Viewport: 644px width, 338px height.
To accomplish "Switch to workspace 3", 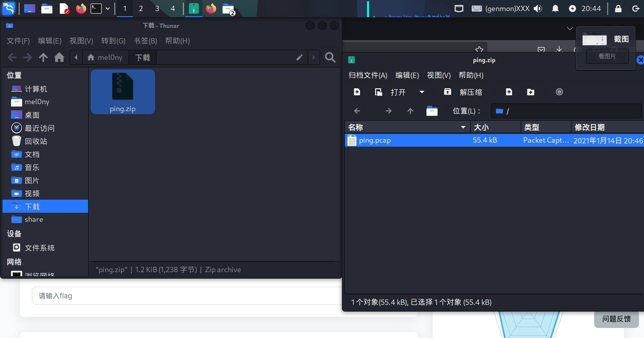I will (157, 9).
